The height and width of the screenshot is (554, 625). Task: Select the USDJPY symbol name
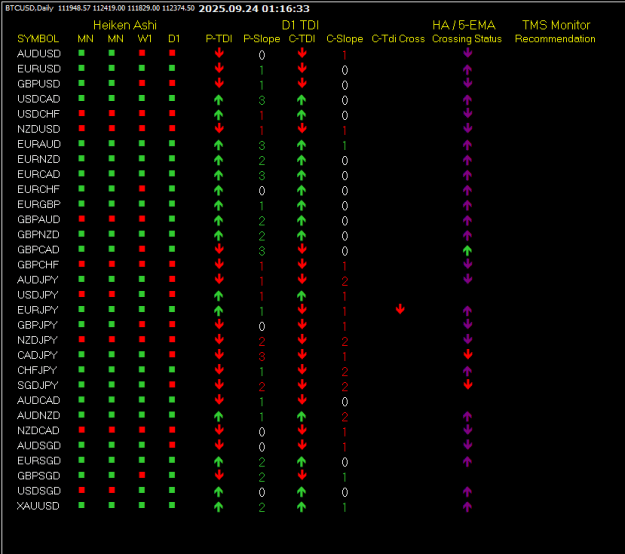[38, 295]
